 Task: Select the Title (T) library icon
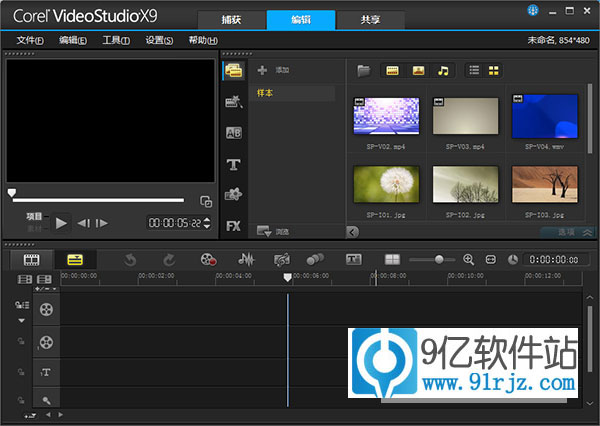[x=233, y=163]
